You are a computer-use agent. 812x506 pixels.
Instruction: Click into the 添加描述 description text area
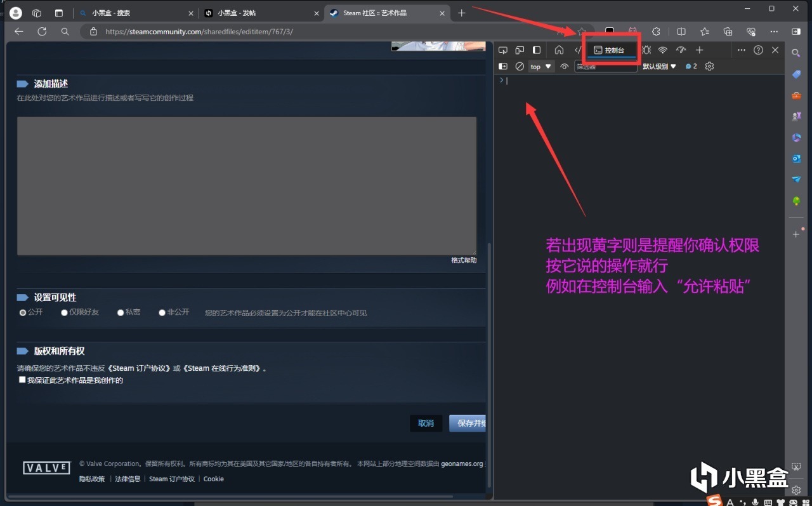(x=247, y=186)
